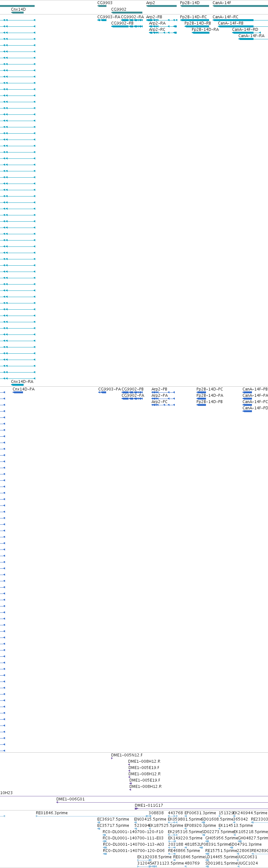Click the CG9902 gene label

pos(118,9)
